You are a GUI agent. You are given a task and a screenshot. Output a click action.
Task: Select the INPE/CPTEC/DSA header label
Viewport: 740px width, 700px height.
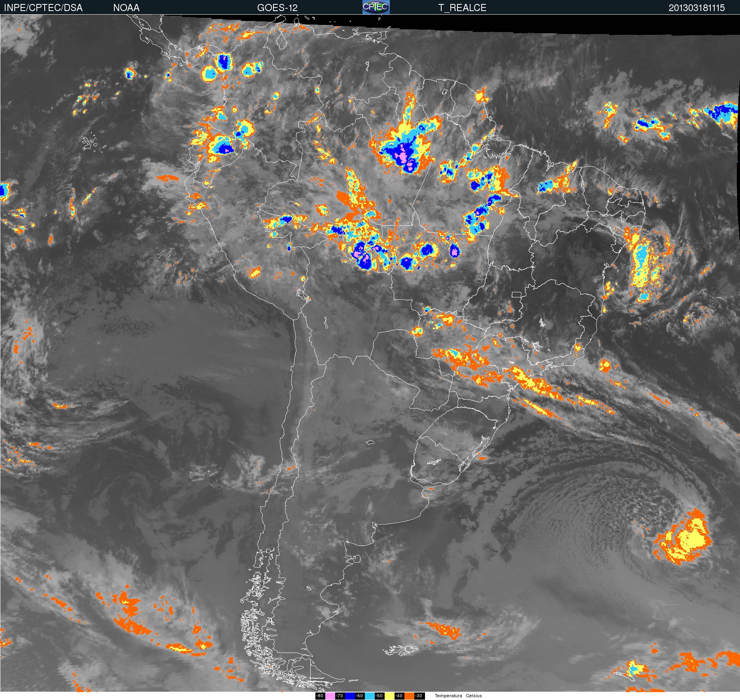43,8
